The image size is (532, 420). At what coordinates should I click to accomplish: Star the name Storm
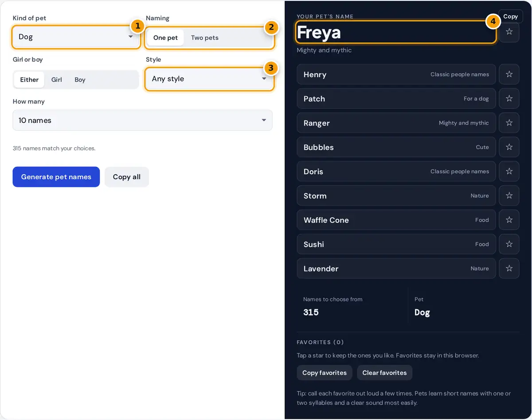[509, 196]
